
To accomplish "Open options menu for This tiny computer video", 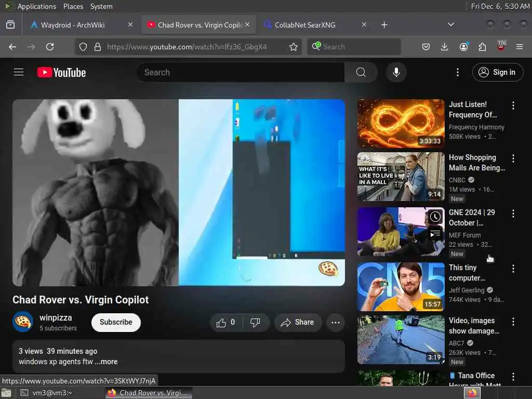I will click(x=513, y=269).
